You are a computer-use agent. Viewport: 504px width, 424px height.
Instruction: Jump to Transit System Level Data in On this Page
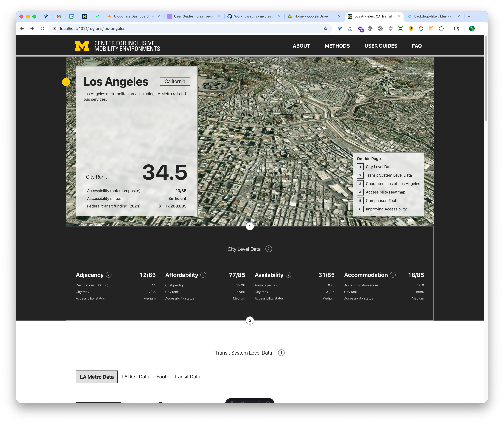point(384,175)
